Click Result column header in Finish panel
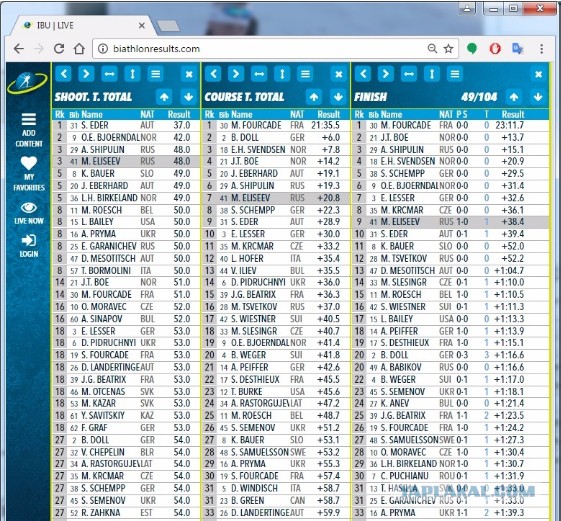The width and height of the screenshot is (561, 521). (513, 115)
